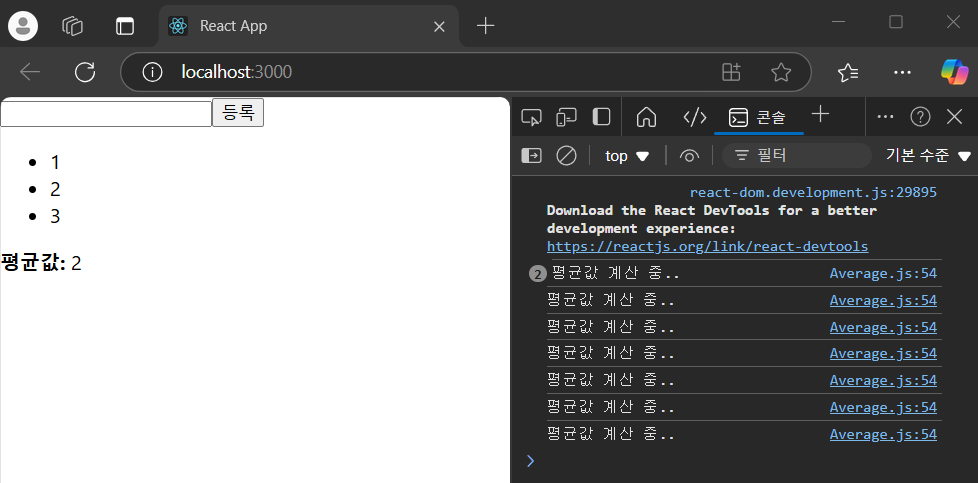This screenshot has height=483, width=978.
Task: Add this page to favorites star
Action: tap(781, 72)
